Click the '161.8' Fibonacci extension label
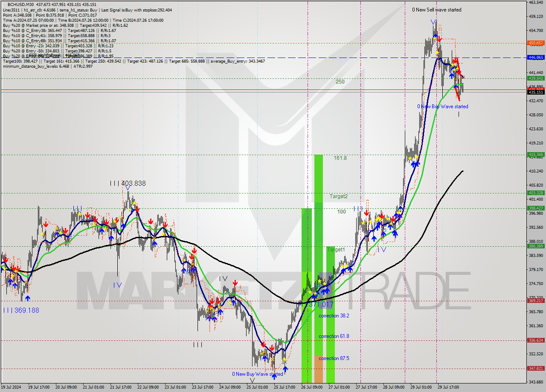Screen dimensions: 546x392 pos(340,158)
